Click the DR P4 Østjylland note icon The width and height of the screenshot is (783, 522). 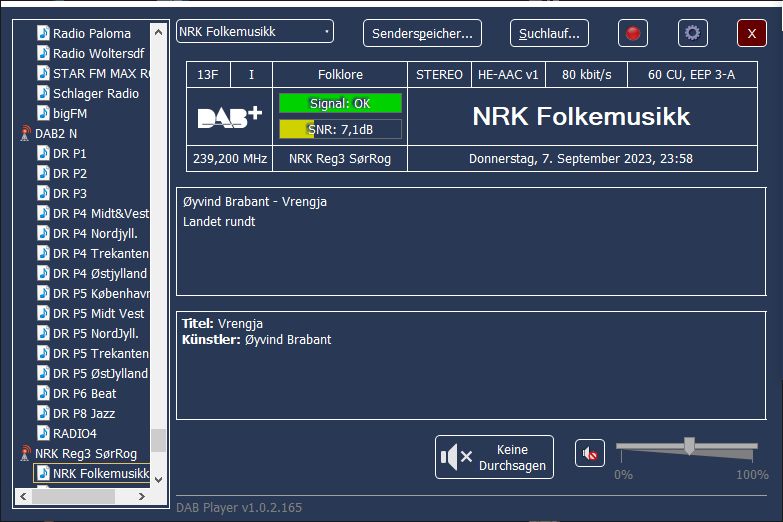coord(43,273)
